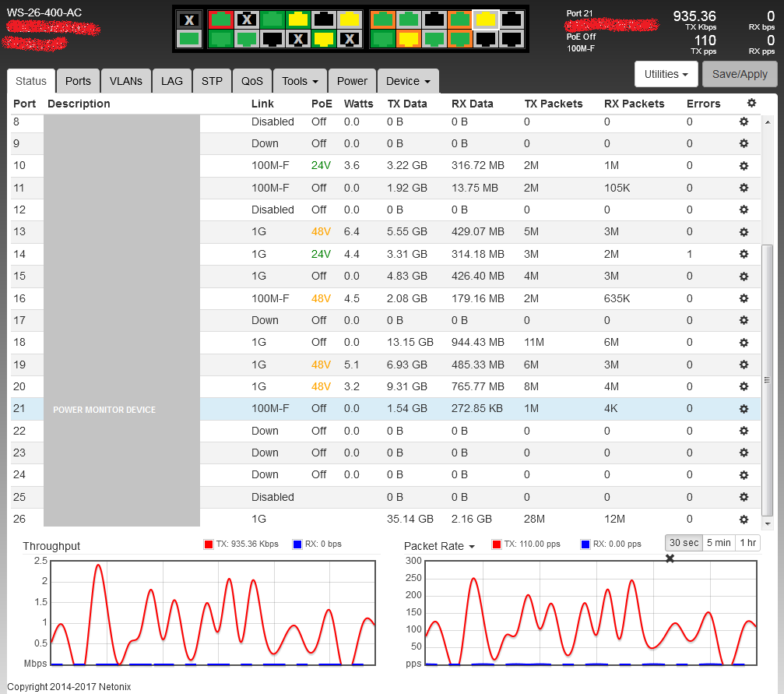Open the Device dropdown menu
Screen dimensions: 784x694
tap(408, 81)
